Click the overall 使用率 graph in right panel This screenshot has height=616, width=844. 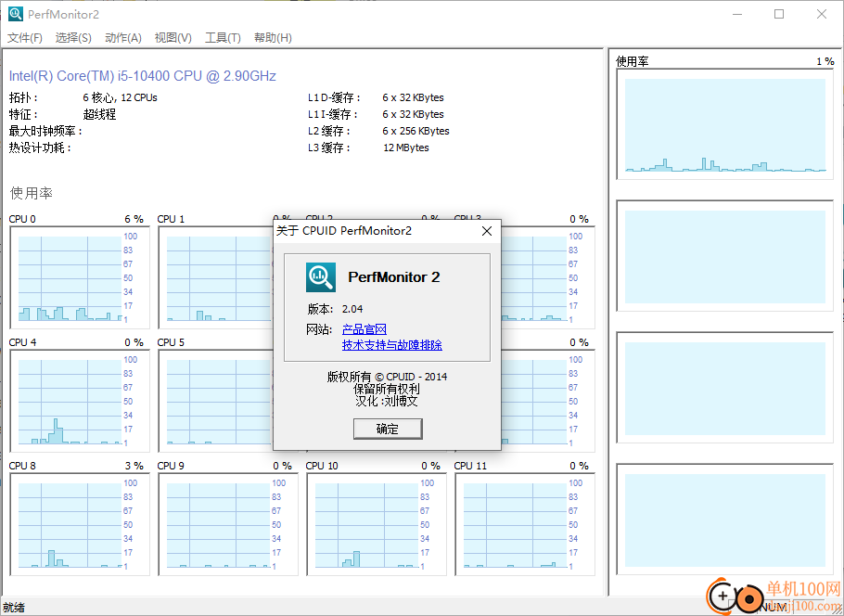pyautogui.click(x=725, y=124)
